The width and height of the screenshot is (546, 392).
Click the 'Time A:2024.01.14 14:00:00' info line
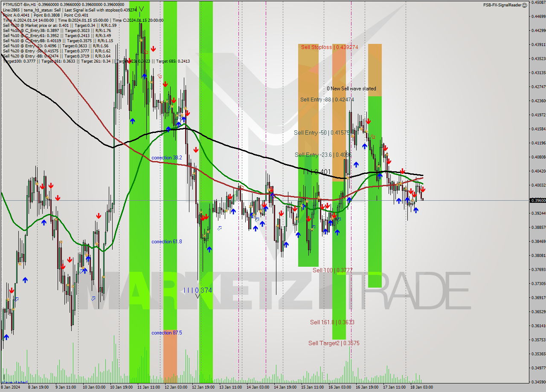[x=83, y=20]
